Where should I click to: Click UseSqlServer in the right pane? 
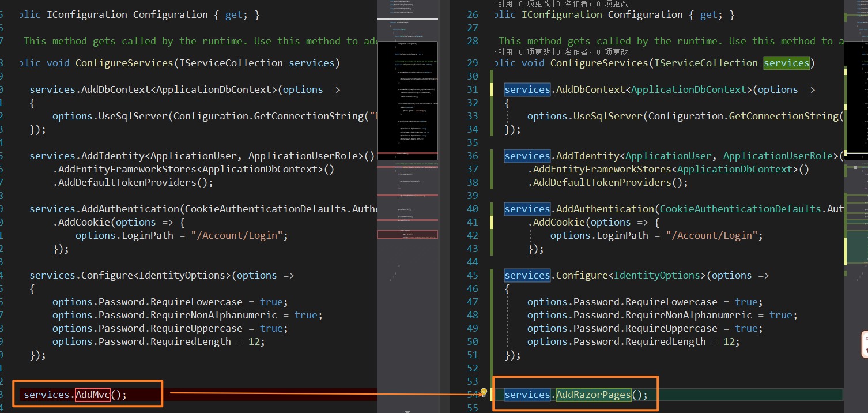pos(608,116)
